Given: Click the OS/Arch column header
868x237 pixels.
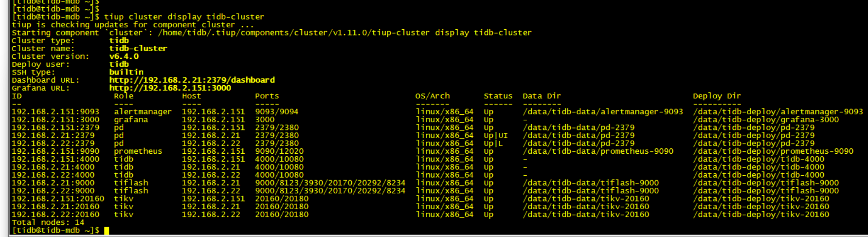Looking at the screenshot, I should [433, 96].
